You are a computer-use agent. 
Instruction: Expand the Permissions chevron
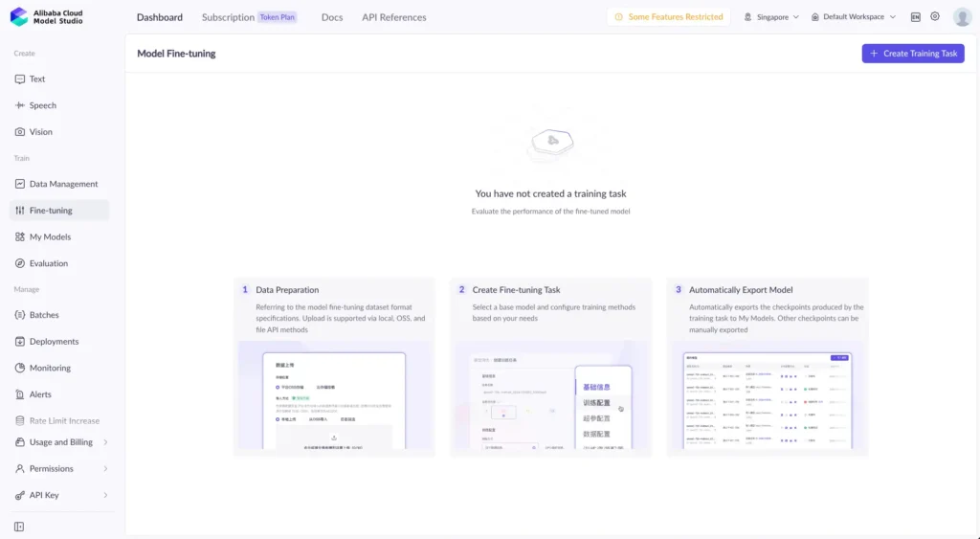pos(105,468)
